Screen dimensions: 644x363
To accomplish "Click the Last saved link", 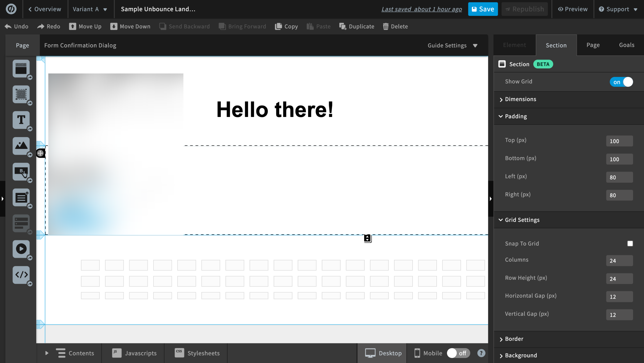I will click(422, 9).
